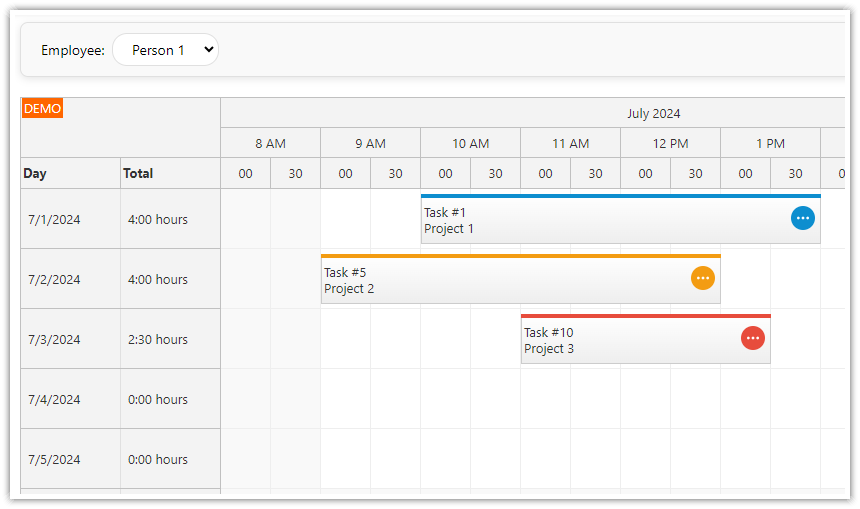Click the 12 PM time header
The width and height of the screenshot is (860, 509).
pos(670,143)
